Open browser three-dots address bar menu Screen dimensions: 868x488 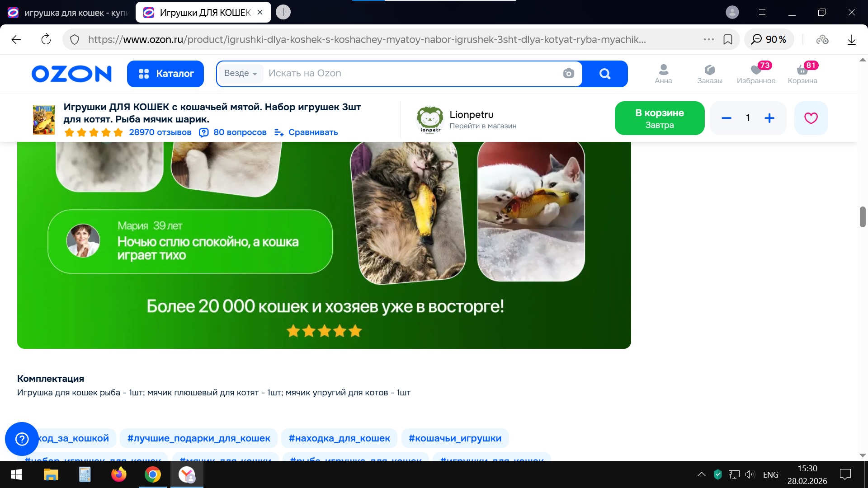(708, 40)
